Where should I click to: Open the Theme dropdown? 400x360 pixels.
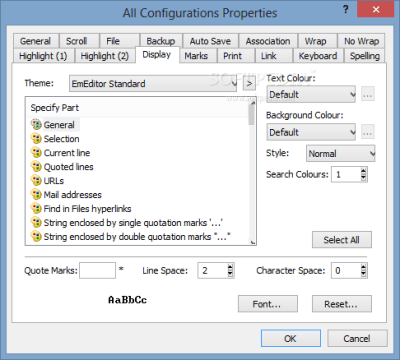(153, 83)
